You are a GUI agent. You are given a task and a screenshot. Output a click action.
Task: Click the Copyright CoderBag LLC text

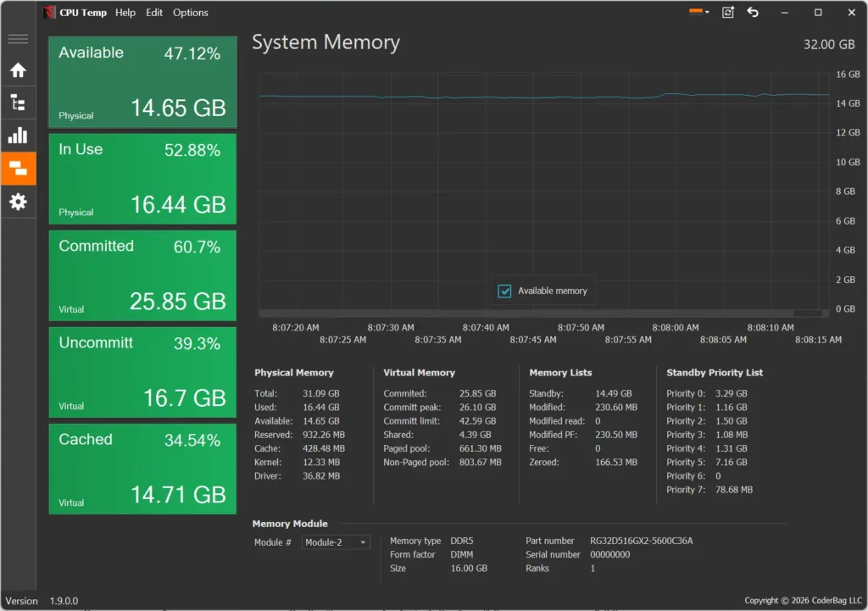pyautogui.click(x=804, y=601)
